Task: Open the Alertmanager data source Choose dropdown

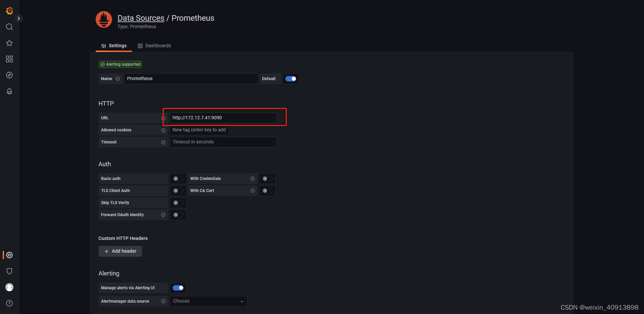Action: pos(208,301)
